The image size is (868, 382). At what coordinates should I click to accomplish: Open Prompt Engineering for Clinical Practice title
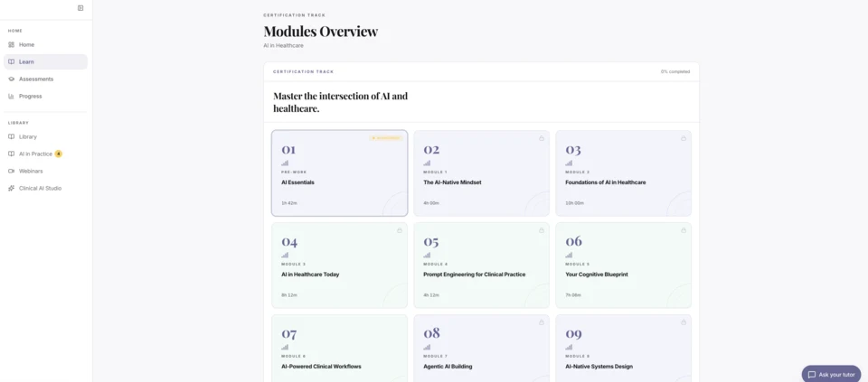coord(475,275)
